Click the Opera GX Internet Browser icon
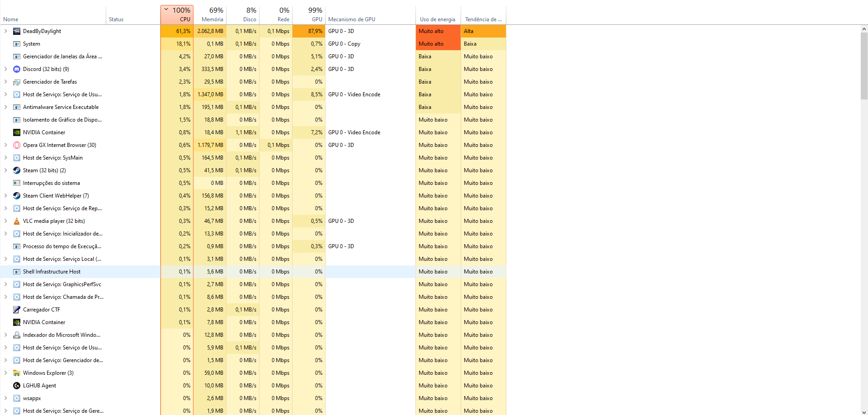The height and width of the screenshot is (415, 868). coord(17,145)
